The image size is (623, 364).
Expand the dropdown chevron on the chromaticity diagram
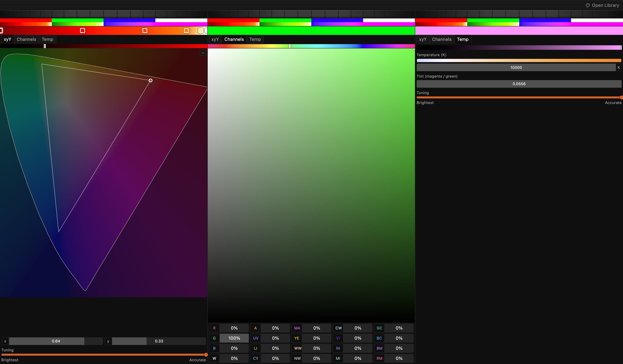pyautogui.click(x=203, y=53)
